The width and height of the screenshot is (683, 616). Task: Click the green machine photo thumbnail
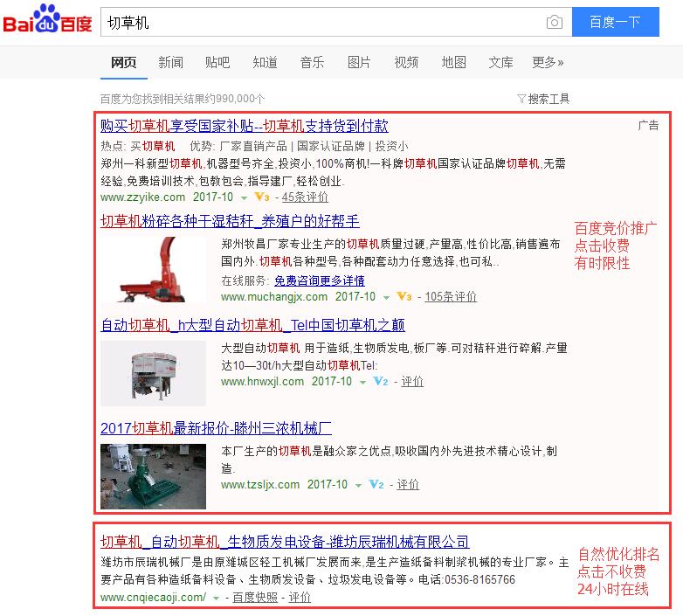tap(154, 476)
